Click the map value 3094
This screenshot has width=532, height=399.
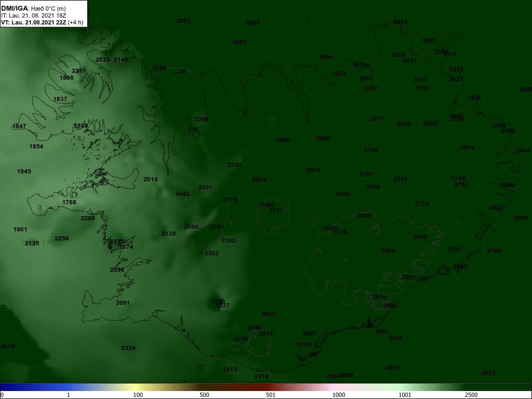point(326,57)
